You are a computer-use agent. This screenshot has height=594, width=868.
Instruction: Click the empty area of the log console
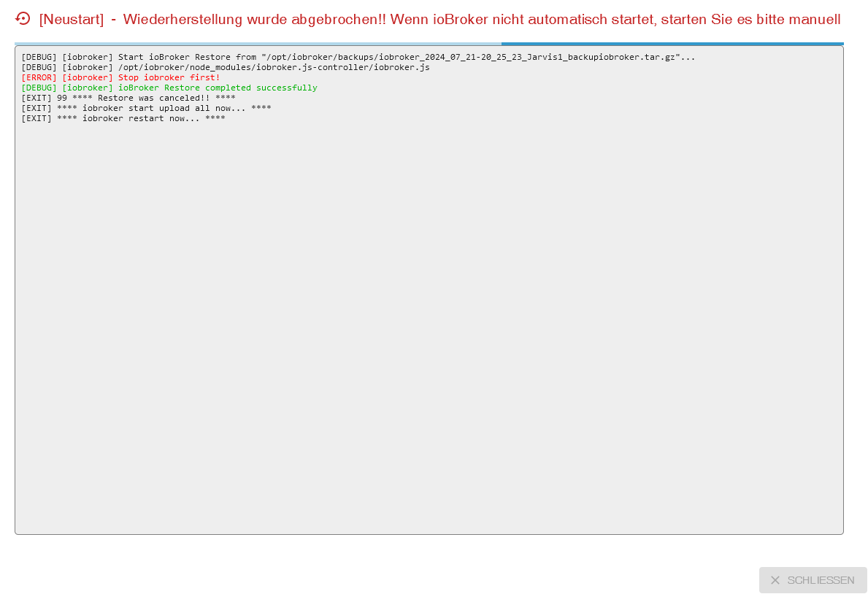point(429,328)
